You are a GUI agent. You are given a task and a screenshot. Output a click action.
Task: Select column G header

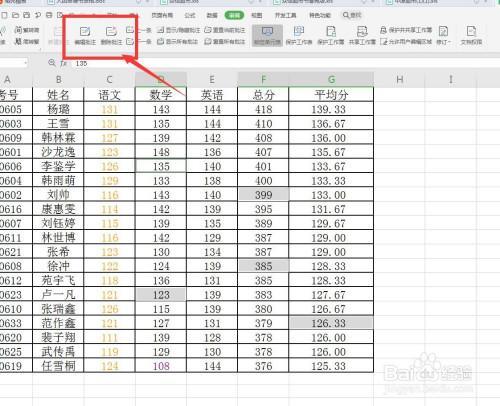click(x=331, y=80)
